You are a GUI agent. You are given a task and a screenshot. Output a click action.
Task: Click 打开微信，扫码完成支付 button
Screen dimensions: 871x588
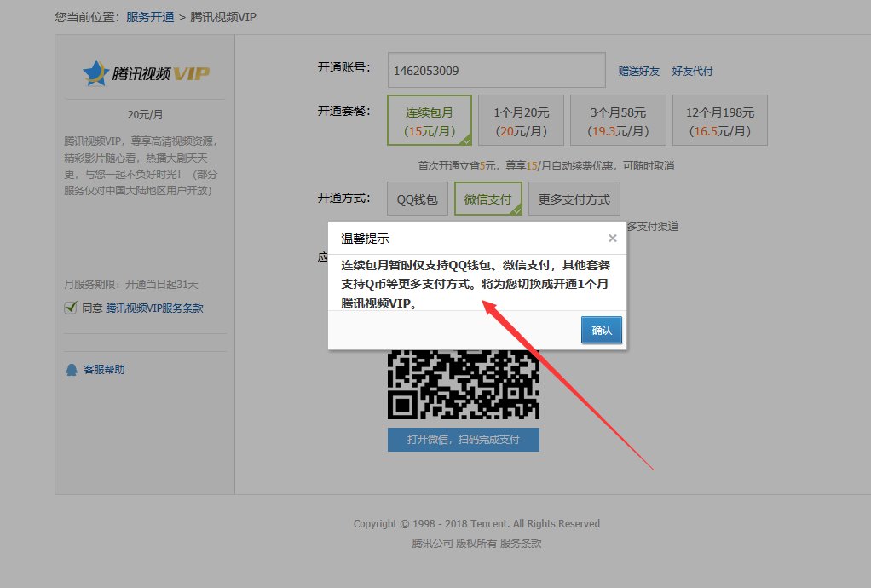point(463,440)
